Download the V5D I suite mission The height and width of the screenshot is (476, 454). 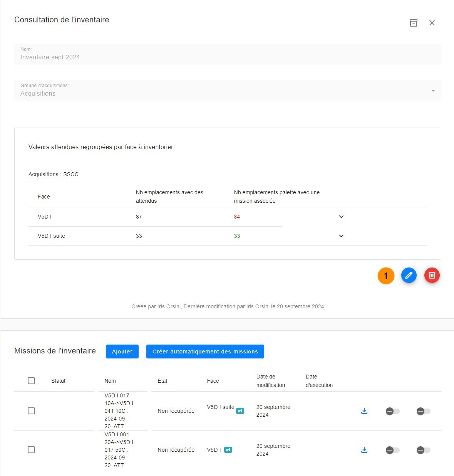click(364, 411)
